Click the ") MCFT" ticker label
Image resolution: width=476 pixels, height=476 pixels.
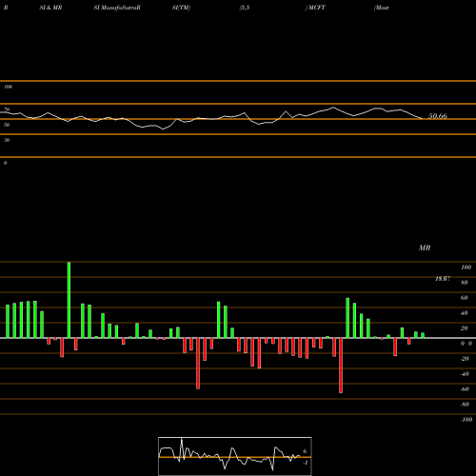point(315,8)
